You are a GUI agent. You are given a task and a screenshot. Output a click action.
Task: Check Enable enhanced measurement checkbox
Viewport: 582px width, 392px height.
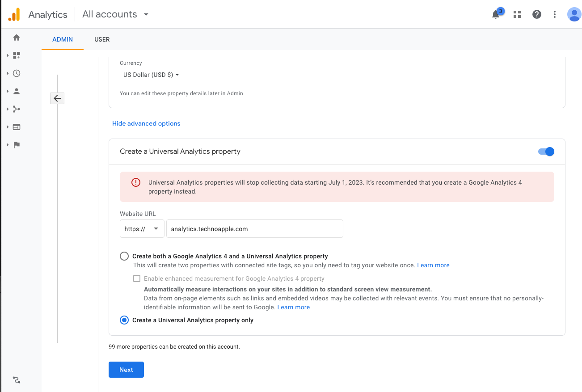point(137,278)
